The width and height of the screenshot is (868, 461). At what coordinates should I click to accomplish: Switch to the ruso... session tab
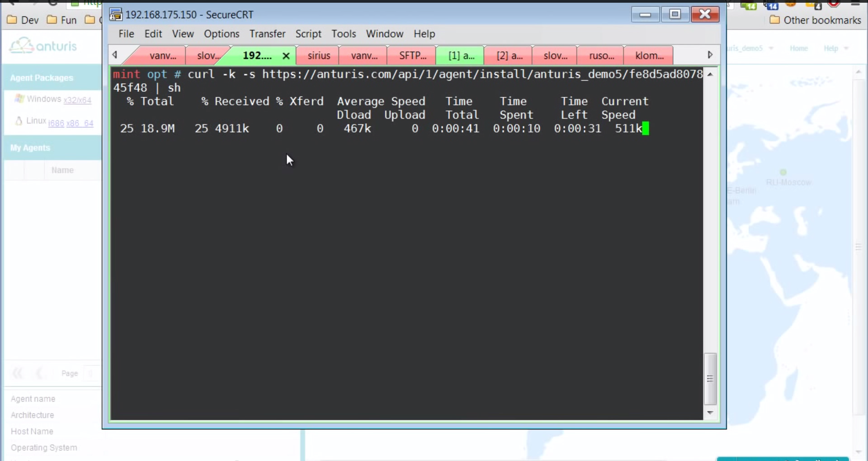[x=601, y=56]
